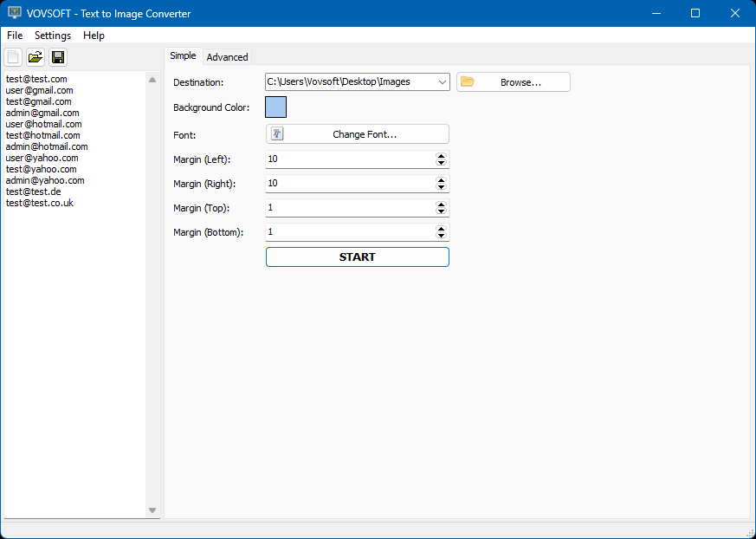Increase Margin (Left) with the up arrow

click(x=441, y=155)
